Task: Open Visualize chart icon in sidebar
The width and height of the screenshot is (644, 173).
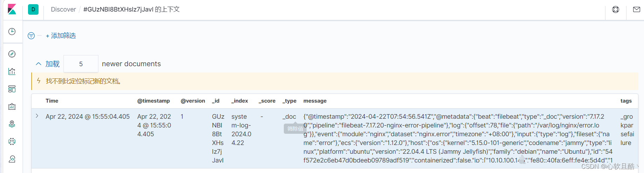Action: pos(12,71)
